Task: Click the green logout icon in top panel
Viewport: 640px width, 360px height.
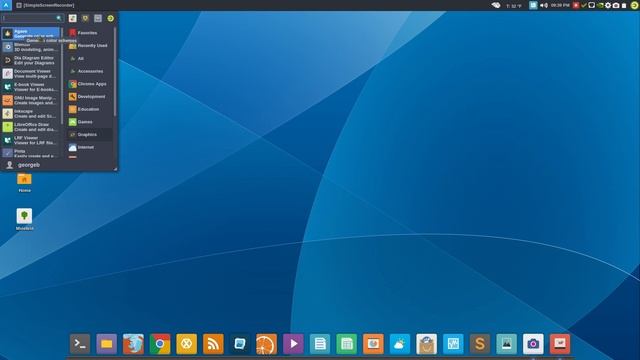Action: tap(634, 5)
